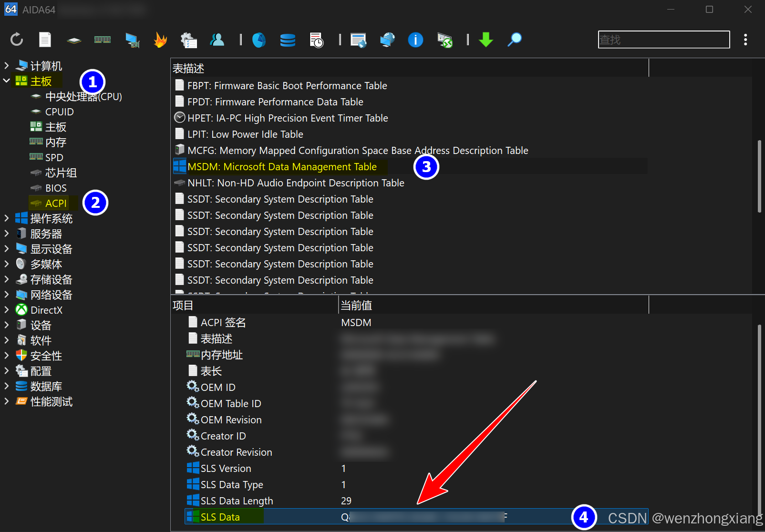Select the BIOS tree item
Image resolution: width=765 pixels, height=532 pixels.
[56, 188]
